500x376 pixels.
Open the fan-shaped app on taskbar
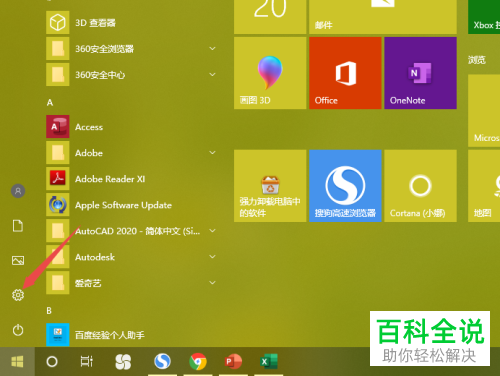pyautogui.click(x=123, y=361)
